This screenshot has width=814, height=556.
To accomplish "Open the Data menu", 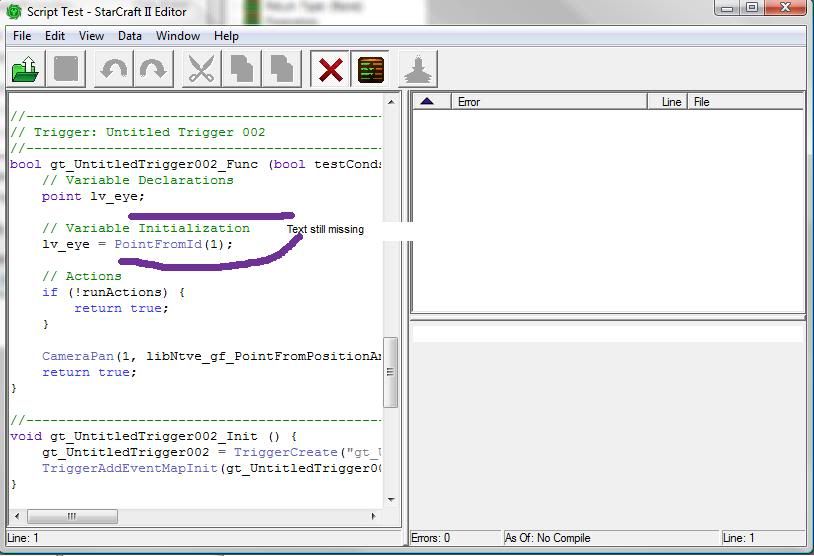I will pos(130,36).
